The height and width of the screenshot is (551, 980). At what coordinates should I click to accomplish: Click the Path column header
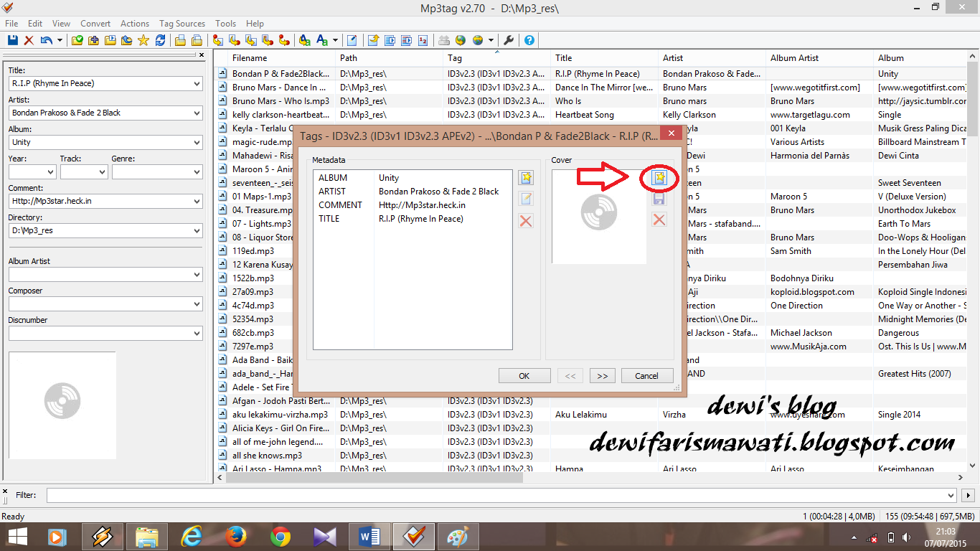pyautogui.click(x=390, y=58)
